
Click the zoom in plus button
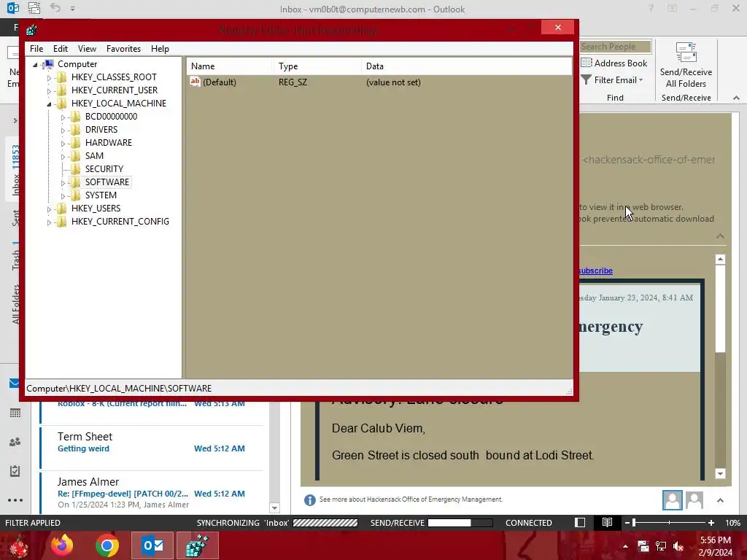tap(711, 523)
